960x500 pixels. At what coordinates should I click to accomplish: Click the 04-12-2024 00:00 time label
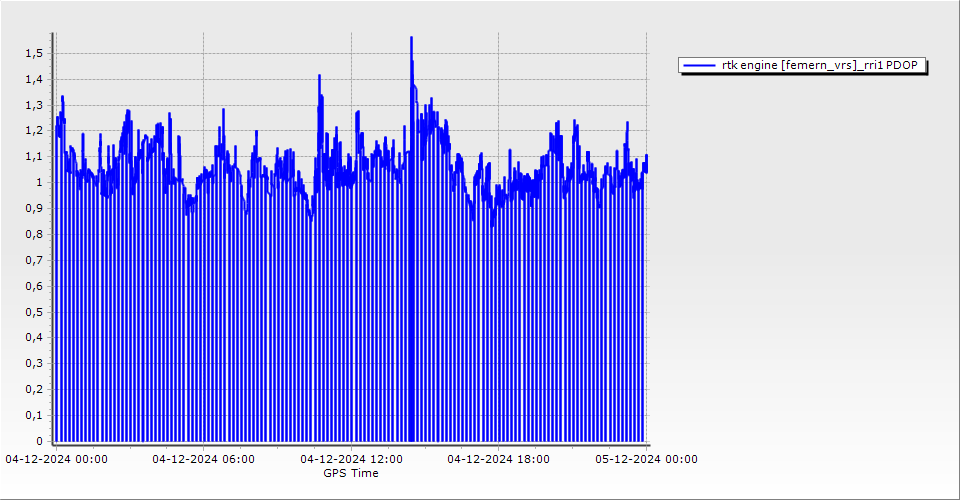pos(56,459)
